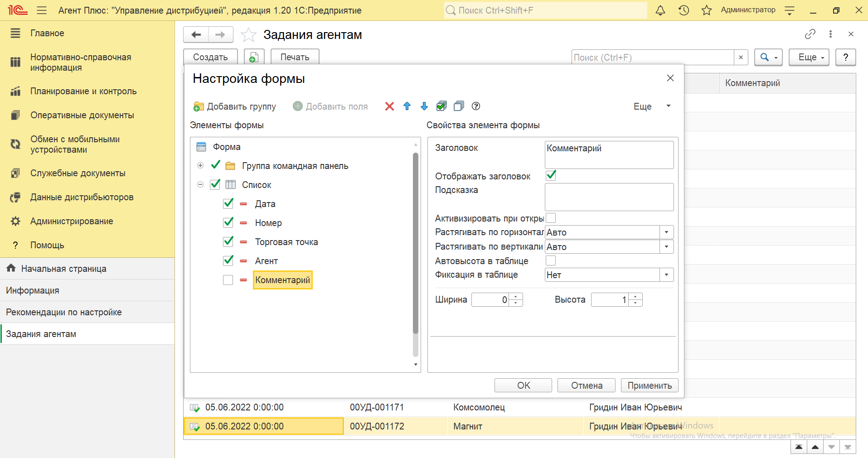Screen dimensions: 868x458
Task: Open Планирование и контроль section
Action: pyautogui.click(x=83, y=91)
